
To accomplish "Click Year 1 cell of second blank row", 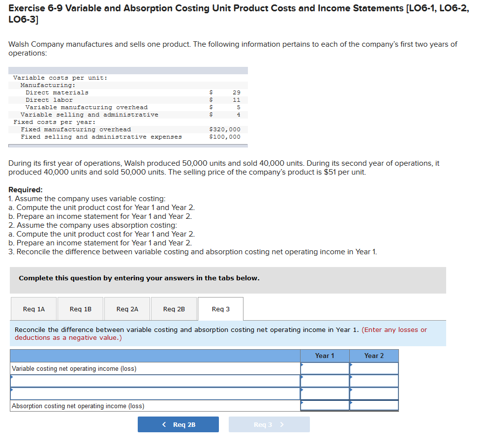I will click(x=325, y=393).
